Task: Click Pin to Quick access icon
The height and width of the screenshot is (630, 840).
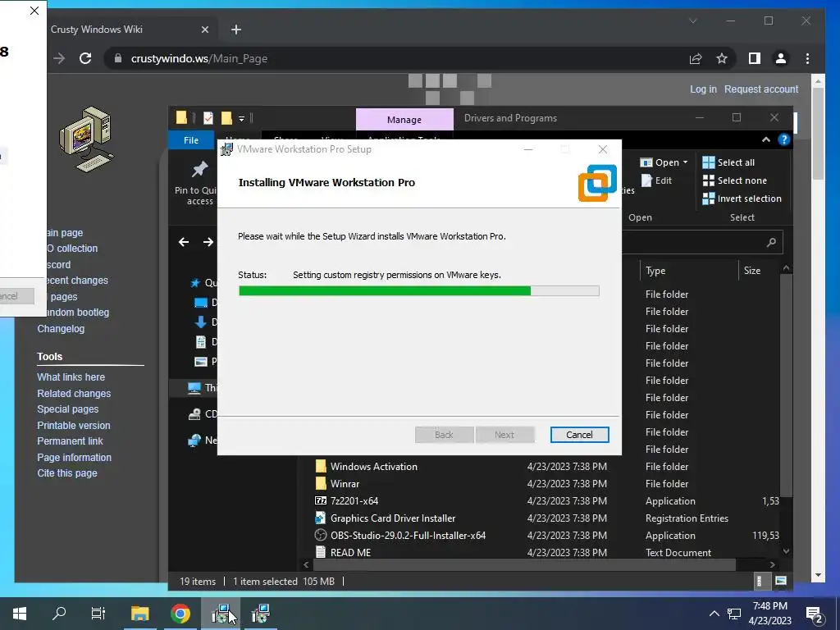Action: pos(199,169)
